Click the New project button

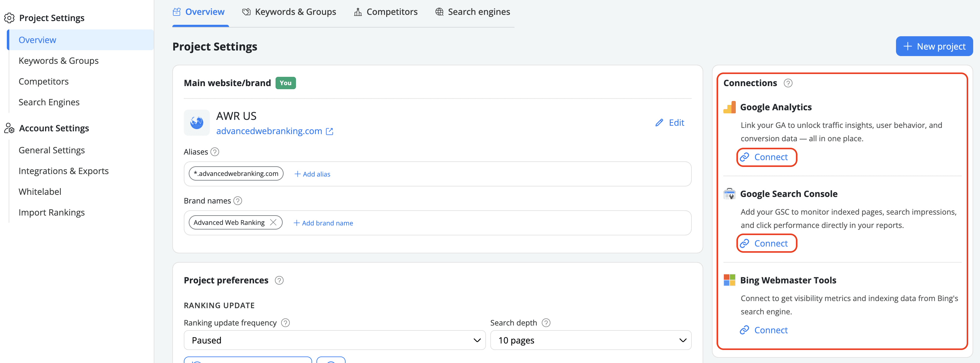[934, 46]
